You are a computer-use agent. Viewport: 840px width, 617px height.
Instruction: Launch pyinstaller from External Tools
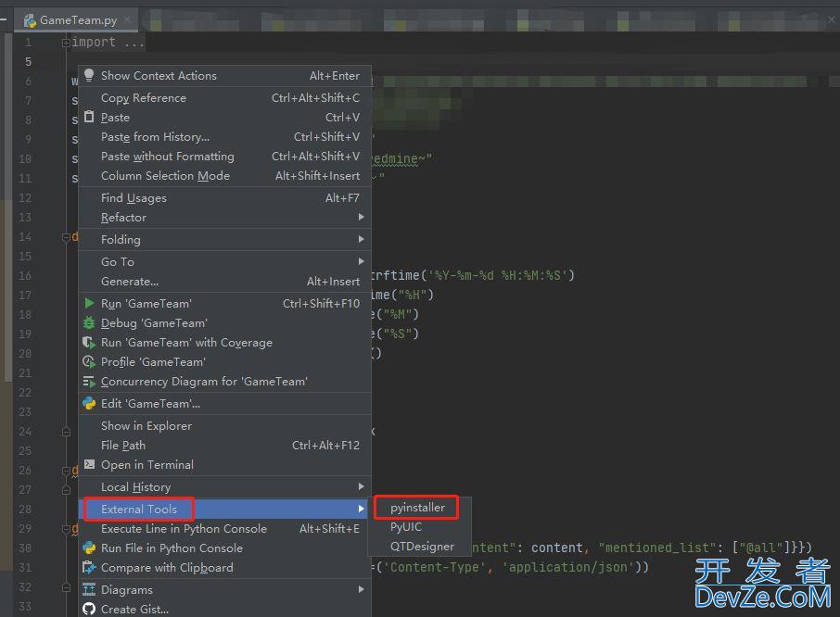click(x=419, y=508)
